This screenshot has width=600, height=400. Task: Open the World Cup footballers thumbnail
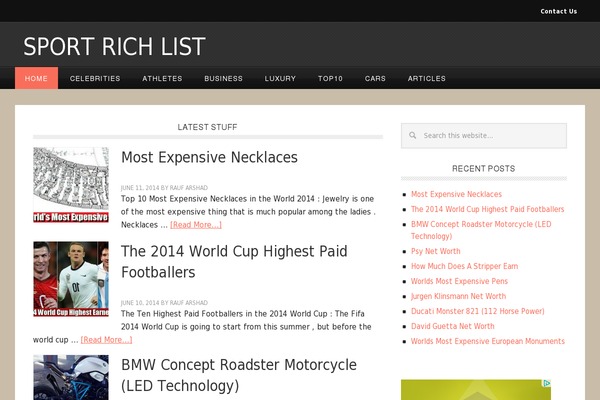coord(71,279)
